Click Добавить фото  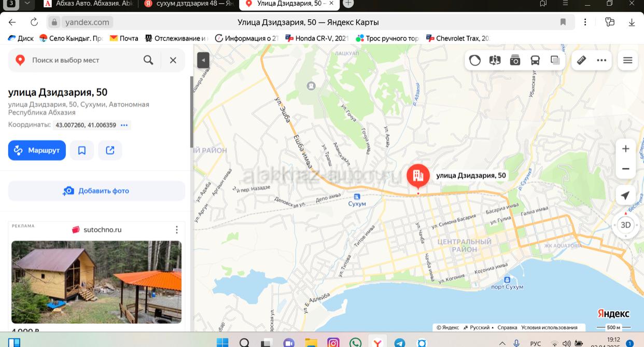(x=97, y=191)
